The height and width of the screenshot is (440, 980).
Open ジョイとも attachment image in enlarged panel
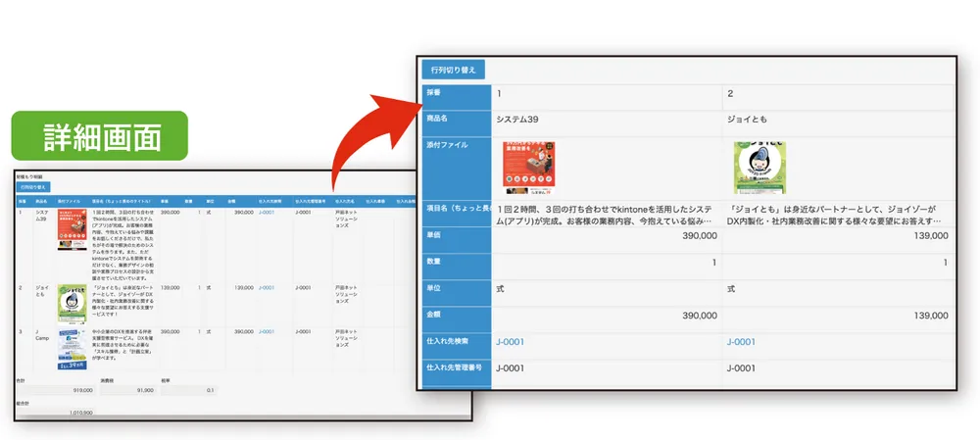tap(759, 168)
